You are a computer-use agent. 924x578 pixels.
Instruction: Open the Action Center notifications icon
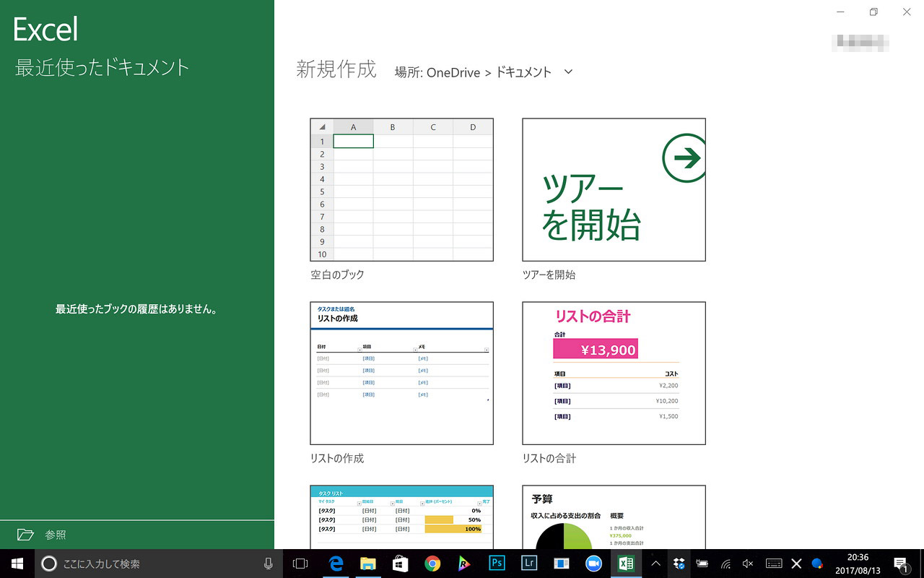pos(901,564)
